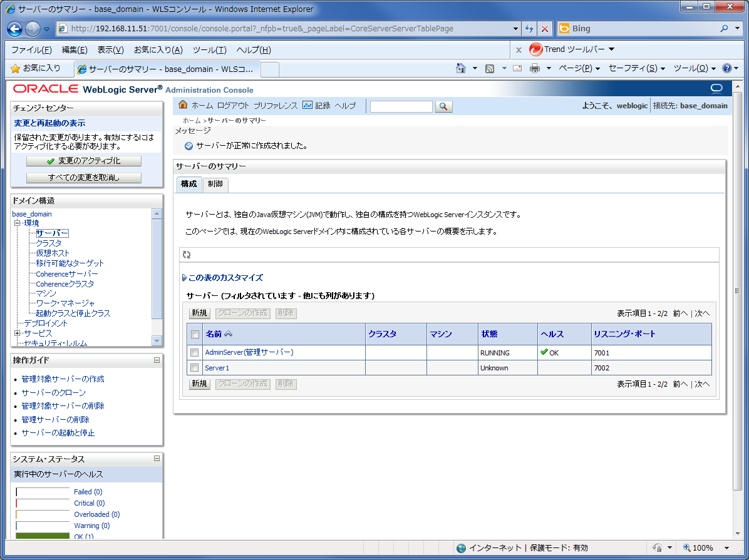Open the recent pages dropdown arrow
The width and height of the screenshot is (749, 560).
(x=46, y=29)
